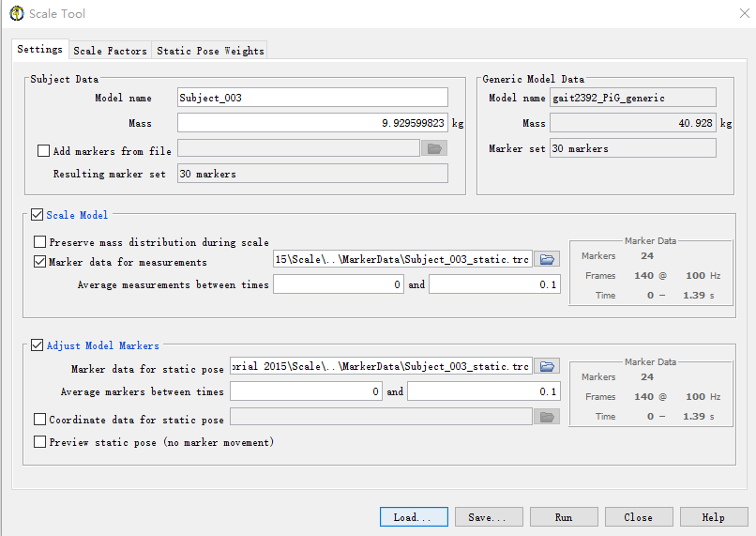The height and width of the screenshot is (536, 756).
Task: Enable Add markers from file checkbox
Action: tap(43, 150)
